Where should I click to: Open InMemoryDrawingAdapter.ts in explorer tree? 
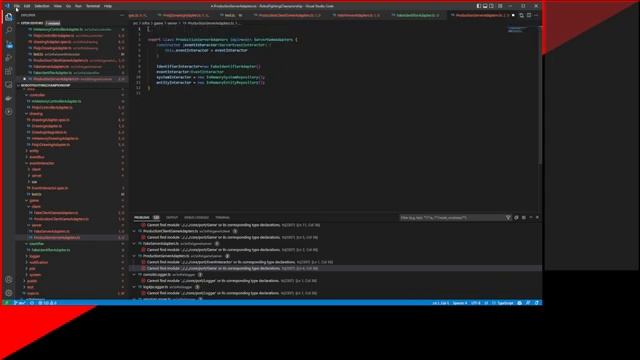[55, 139]
